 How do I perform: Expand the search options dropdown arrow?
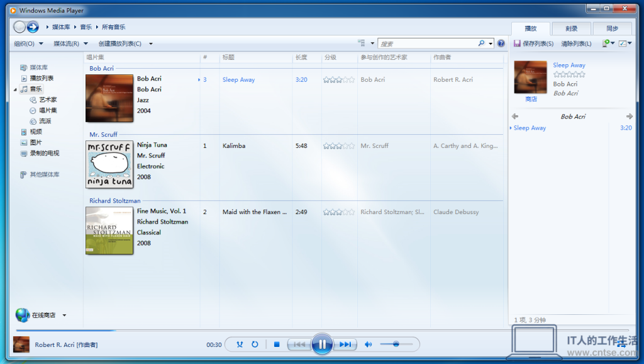[491, 43]
